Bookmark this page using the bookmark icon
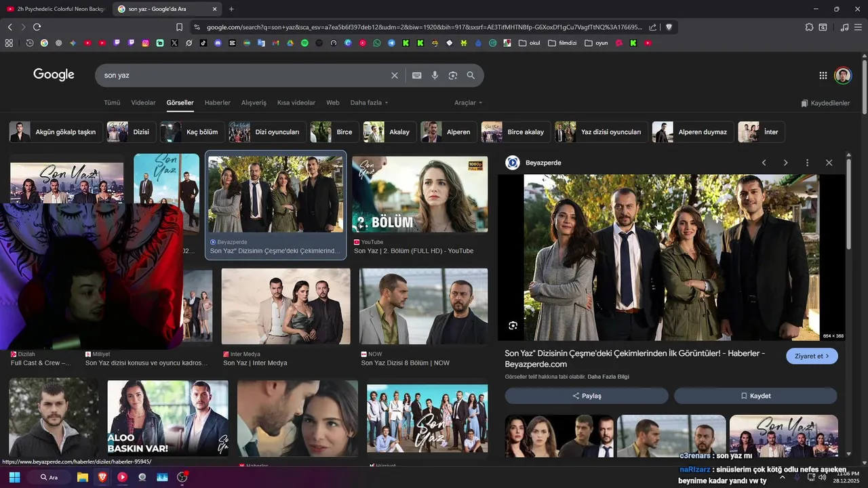This screenshot has height=488, width=868. (x=179, y=27)
